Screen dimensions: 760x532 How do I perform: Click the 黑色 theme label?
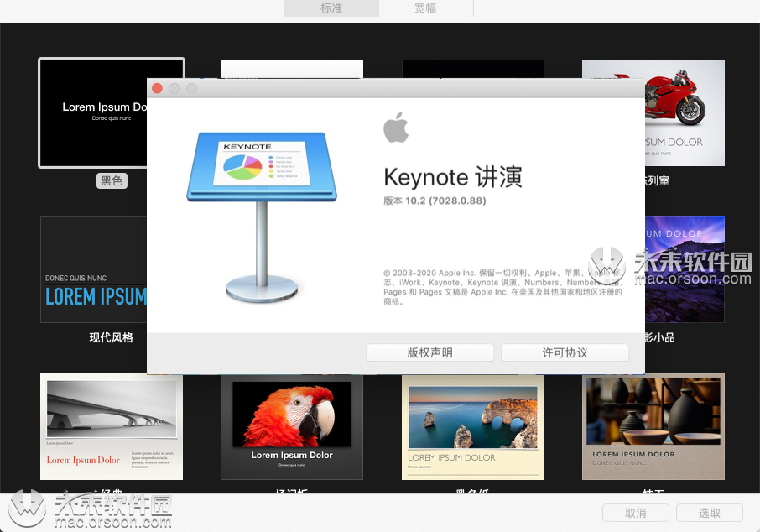(112, 181)
